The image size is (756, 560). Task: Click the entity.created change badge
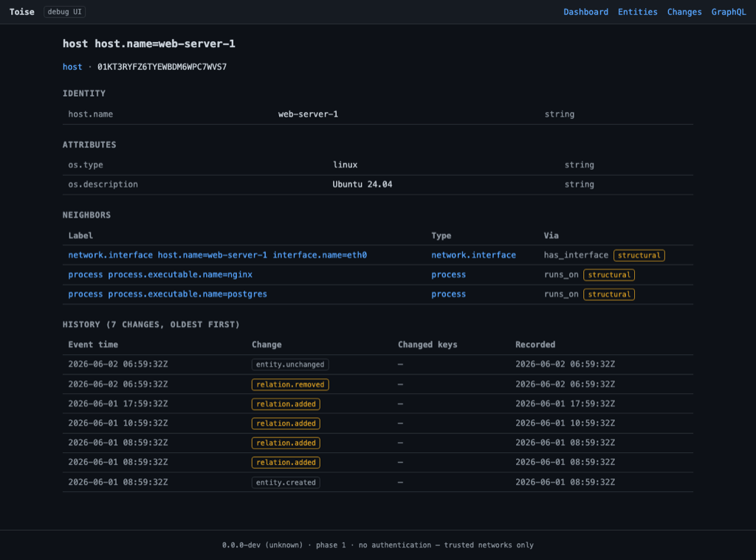286,483
